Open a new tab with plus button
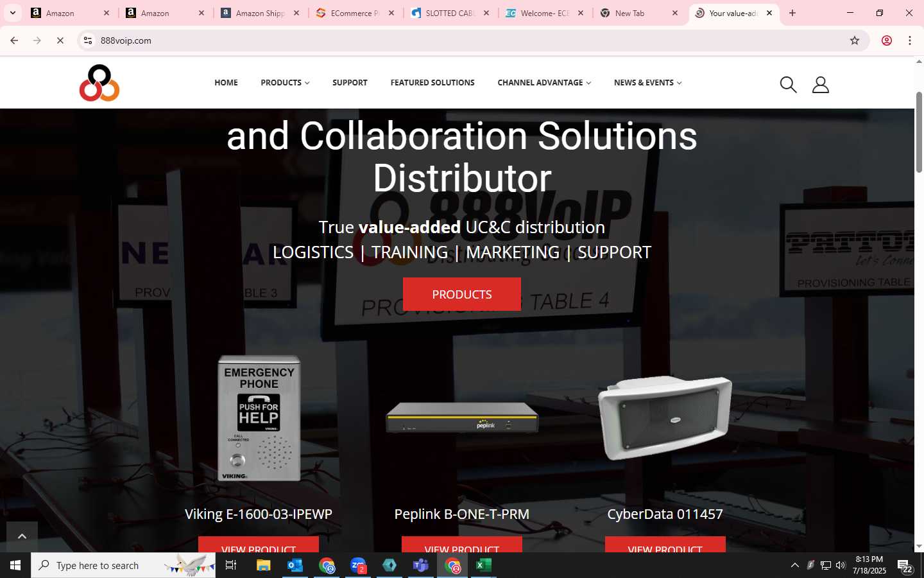Image resolution: width=924 pixels, height=578 pixels. [x=792, y=13]
